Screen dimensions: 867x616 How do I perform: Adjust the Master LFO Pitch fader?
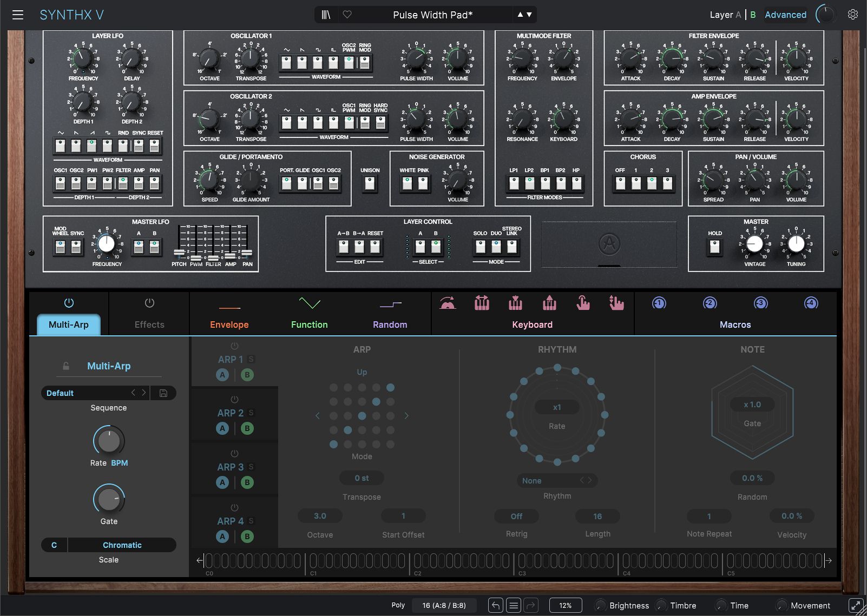179,252
